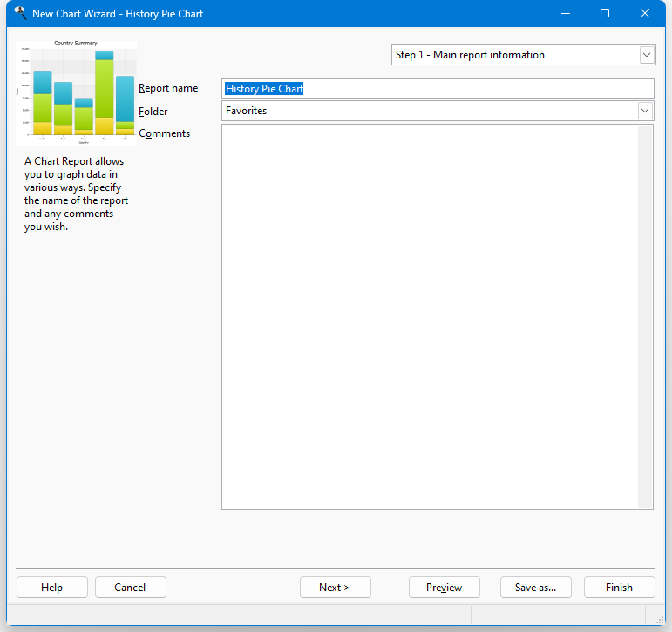Click the Comments label
This screenshot has height=632, width=672.
(164, 133)
